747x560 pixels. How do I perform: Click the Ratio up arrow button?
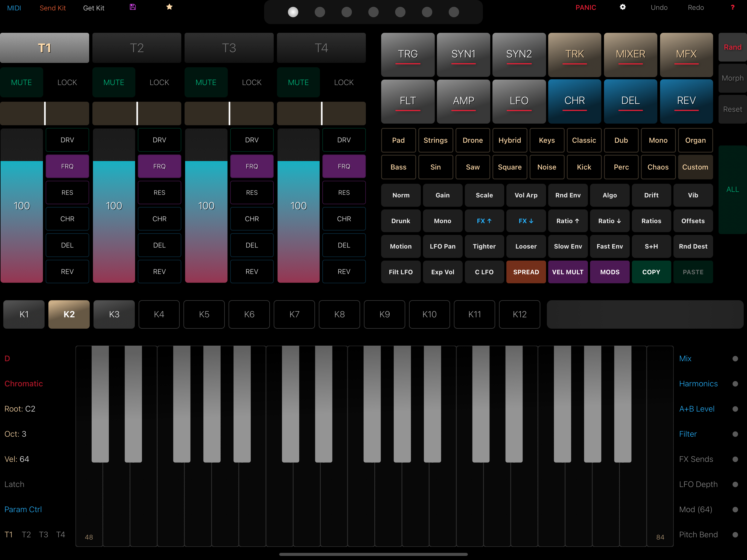click(x=568, y=221)
